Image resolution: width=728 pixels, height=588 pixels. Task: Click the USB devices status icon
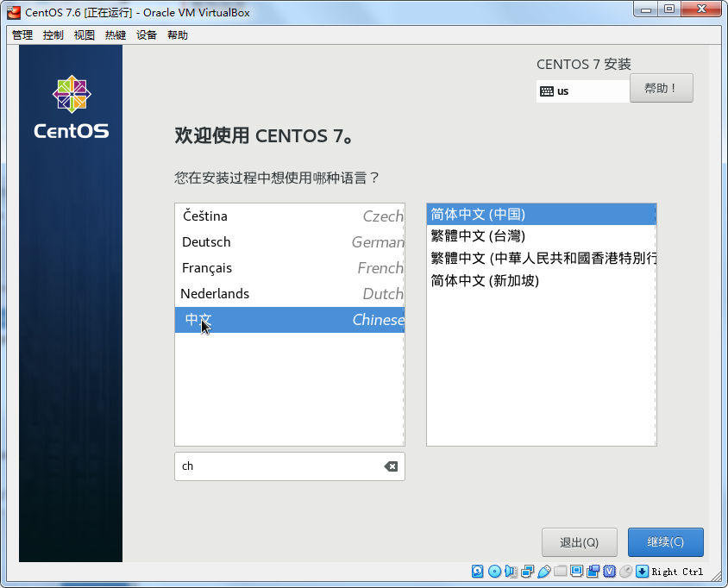pos(543,572)
